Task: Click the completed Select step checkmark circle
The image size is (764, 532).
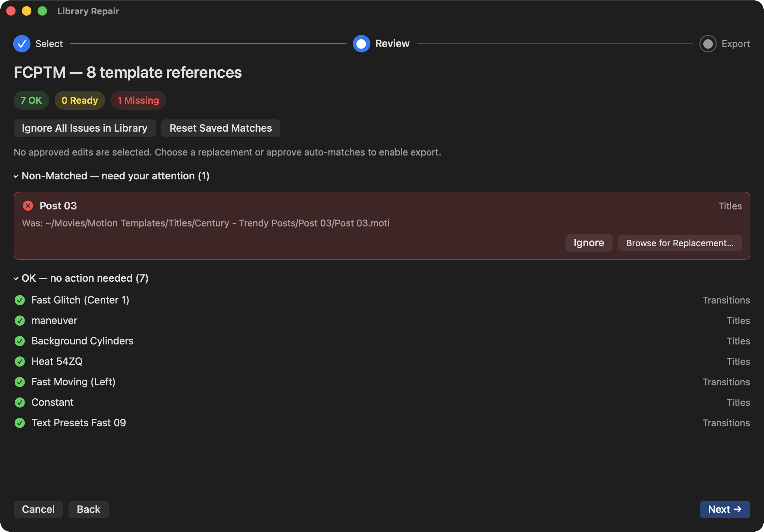Action: pos(22,44)
